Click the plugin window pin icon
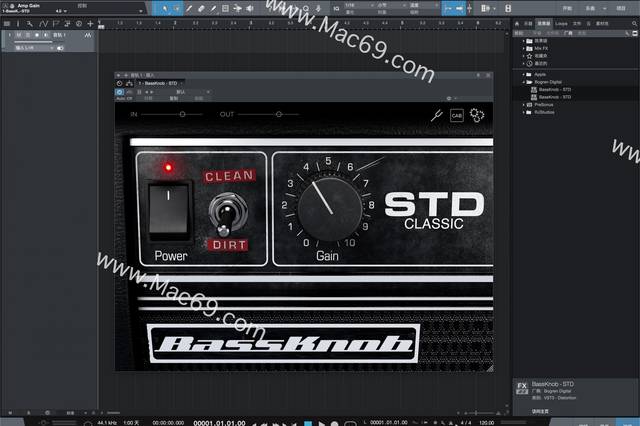This screenshot has width=640, height=426. (x=478, y=75)
